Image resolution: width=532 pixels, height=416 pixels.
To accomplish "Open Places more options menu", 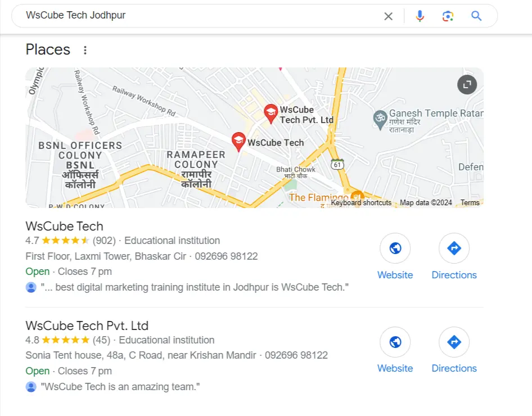I will coord(85,50).
